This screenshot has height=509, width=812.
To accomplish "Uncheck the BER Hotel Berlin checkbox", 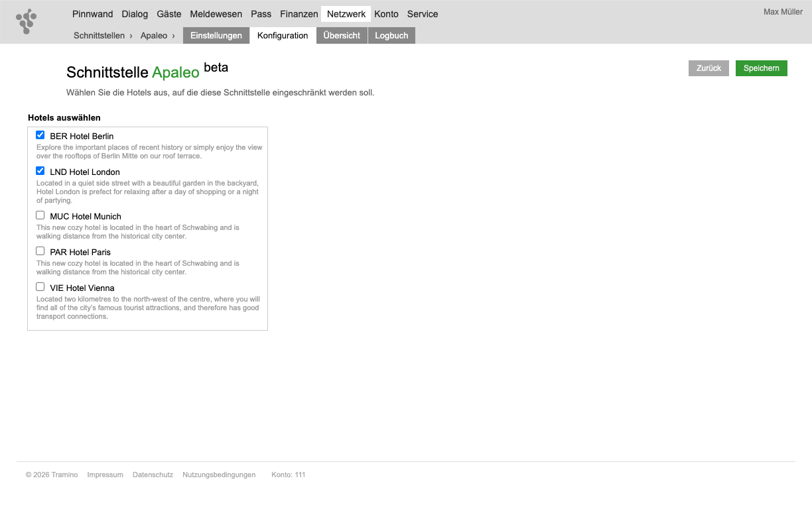I will click(40, 135).
